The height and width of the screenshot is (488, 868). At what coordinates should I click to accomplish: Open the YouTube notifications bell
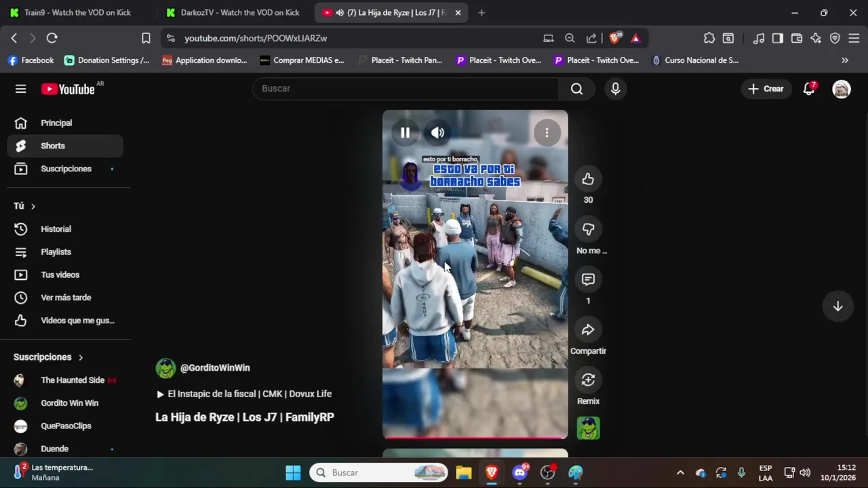[808, 89]
